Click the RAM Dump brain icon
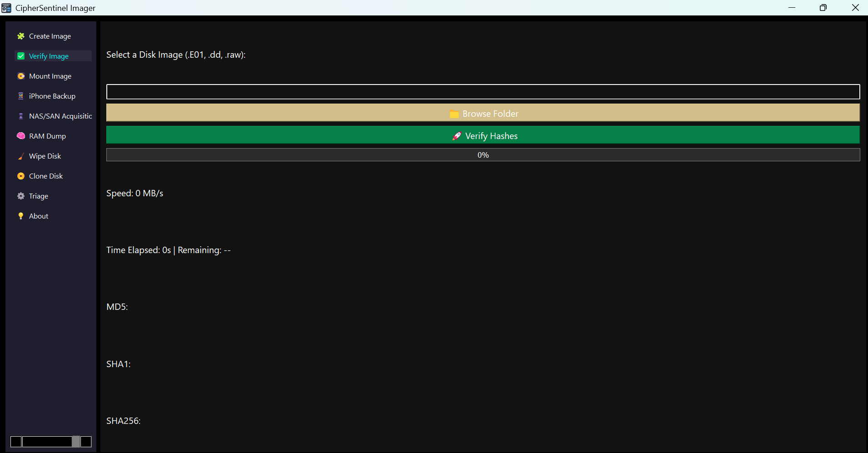 click(21, 136)
